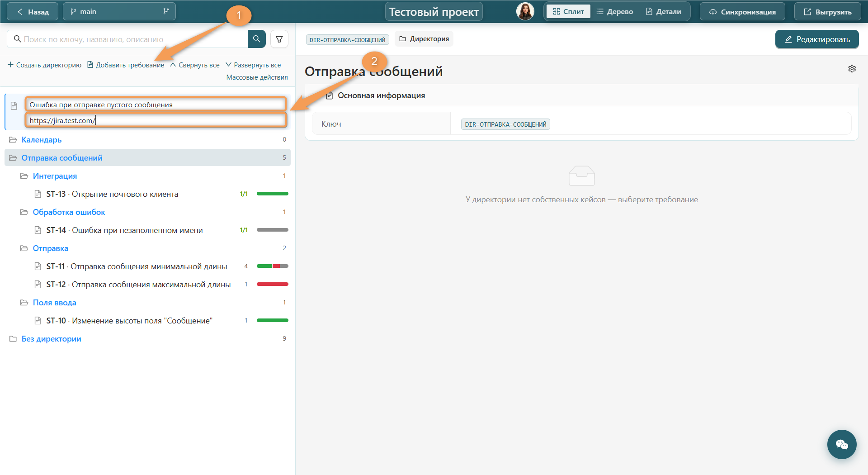Collapse the Отправка сообщений directory

pyautogui.click(x=13, y=158)
